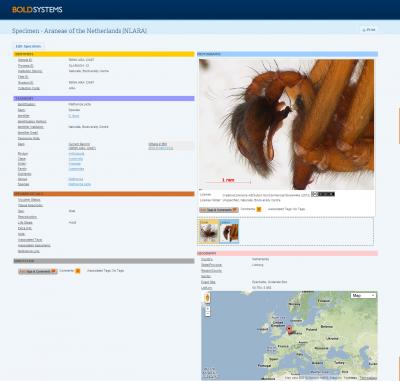Click the red location pin on the map
This screenshot has width=400, height=381.
289,330
